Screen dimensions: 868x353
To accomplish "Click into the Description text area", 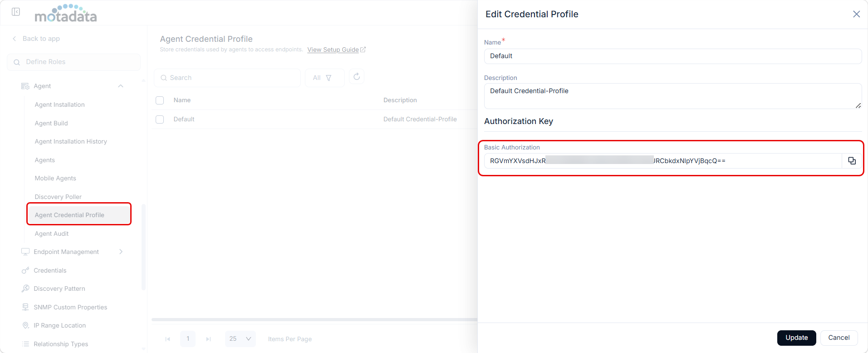I will [x=672, y=96].
